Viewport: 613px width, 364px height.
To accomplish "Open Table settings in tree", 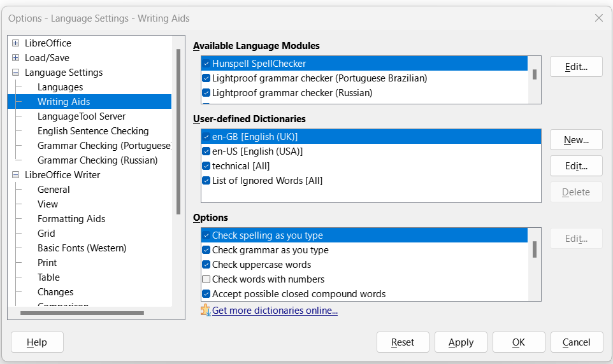I will point(48,277).
